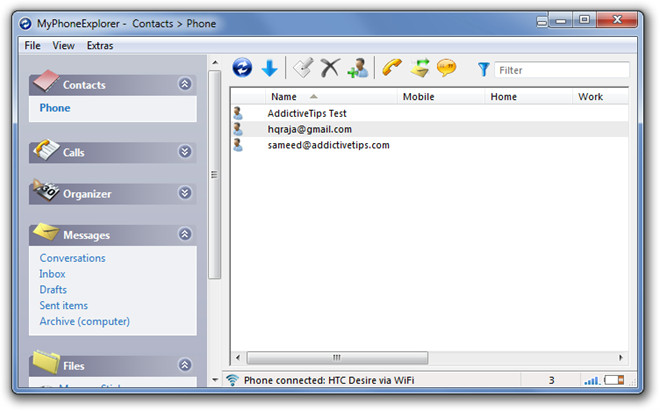The height and width of the screenshot is (411, 660).
Task: Click inside the Filter text field
Action: [x=562, y=70]
